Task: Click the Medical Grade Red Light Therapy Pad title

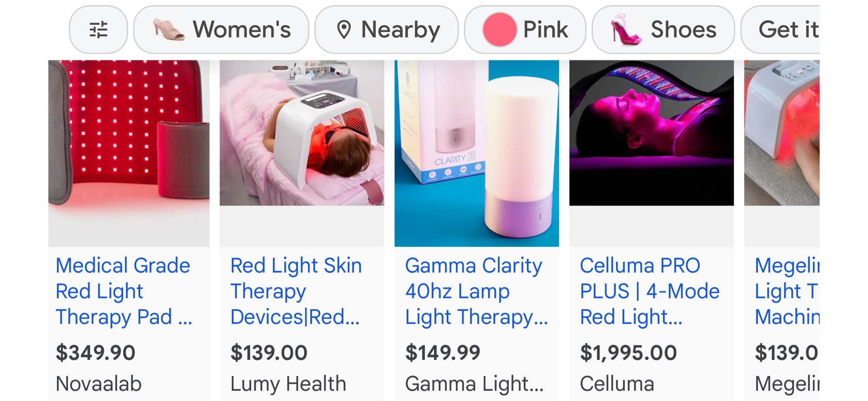Action: coord(123,291)
